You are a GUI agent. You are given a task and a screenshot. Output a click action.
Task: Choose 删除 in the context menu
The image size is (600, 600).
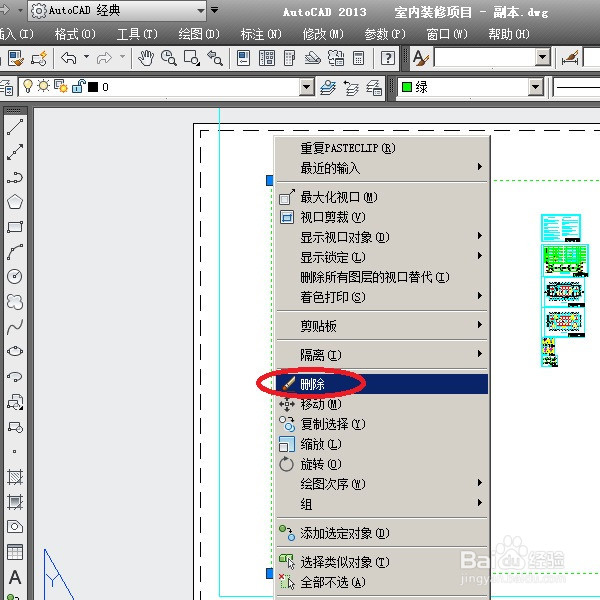pos(382,384)
